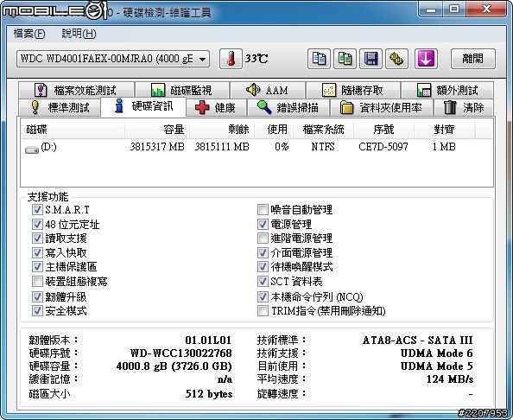
Task: Switch to the 清除 tab
Action: pos(464,107)
